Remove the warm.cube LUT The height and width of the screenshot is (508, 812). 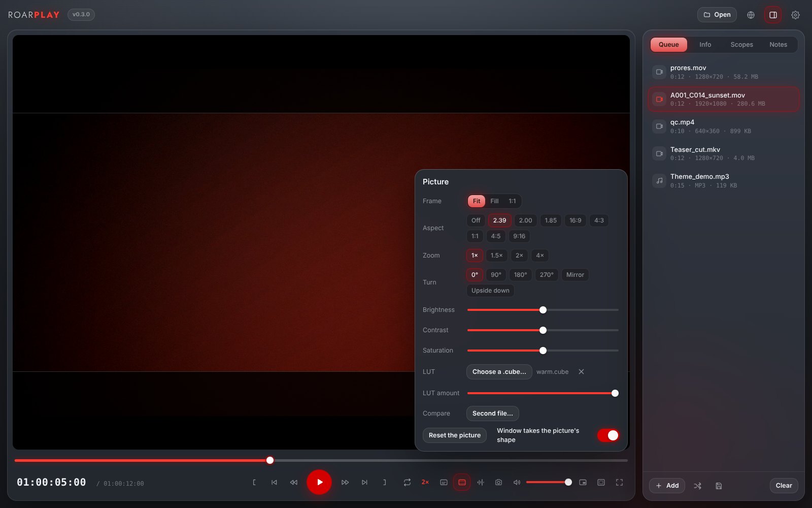pos(581,372)
